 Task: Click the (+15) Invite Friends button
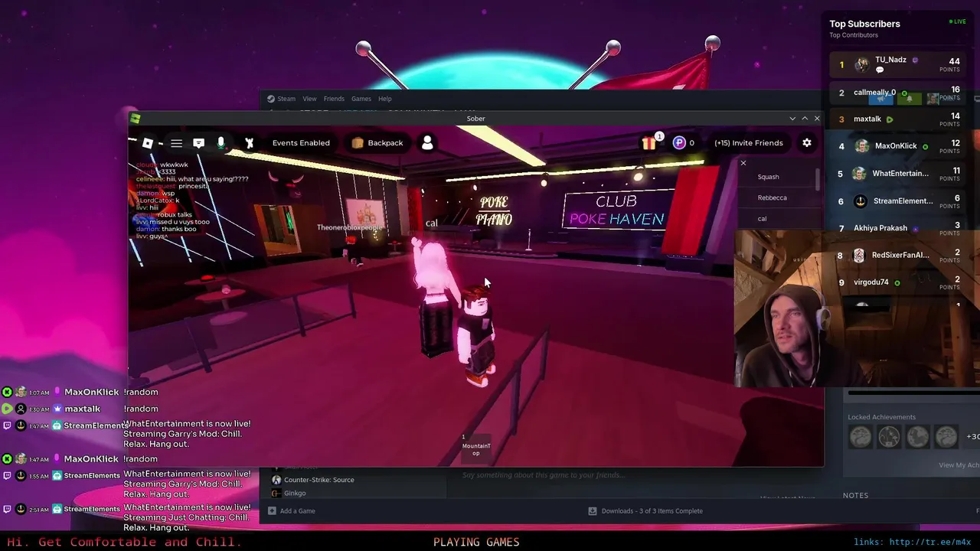click(749, 143)
